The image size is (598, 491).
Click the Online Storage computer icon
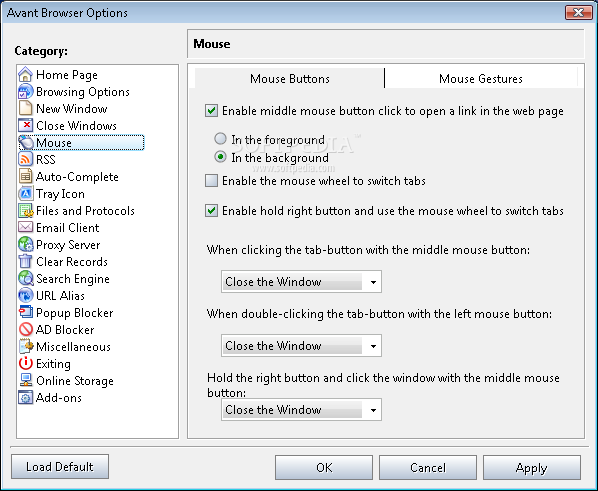click(x=26, y=380)
